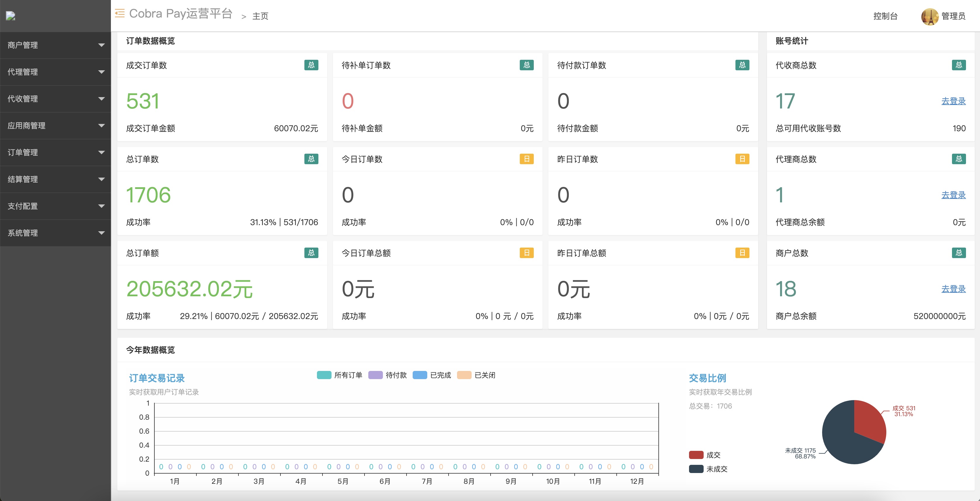Open the 系统管理 sidebar menu
Viewport: 980px width, 501px height.
[55, 233]
